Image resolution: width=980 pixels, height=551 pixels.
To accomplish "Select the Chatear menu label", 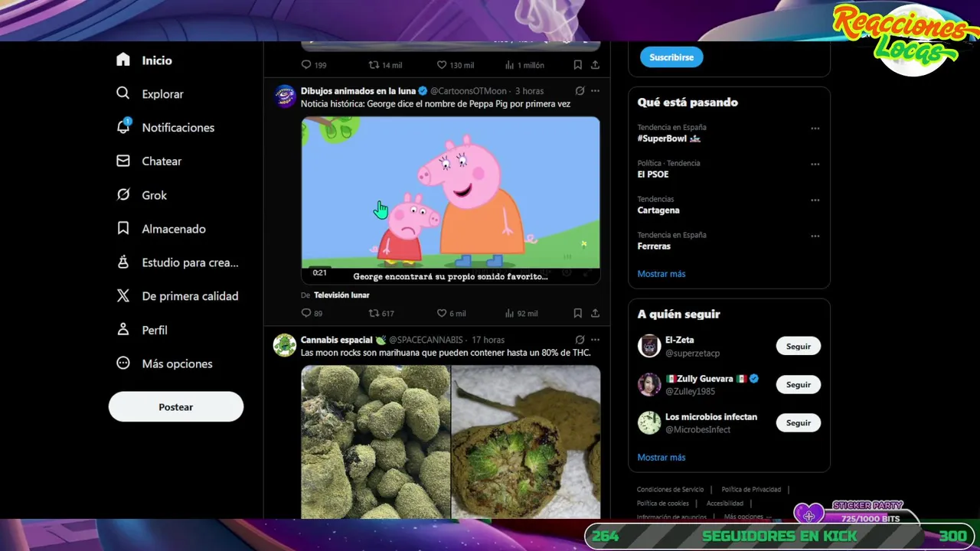I will tap(162, 161).
